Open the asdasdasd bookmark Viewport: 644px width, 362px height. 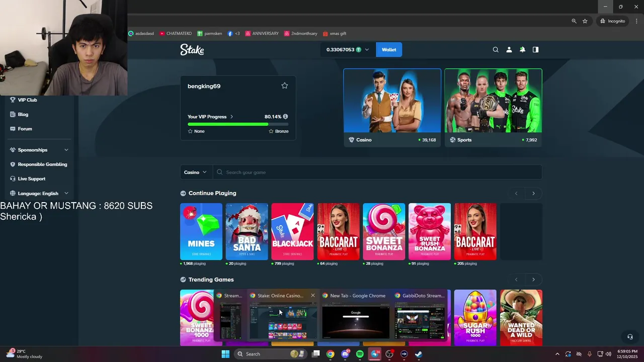click(141, 34)
